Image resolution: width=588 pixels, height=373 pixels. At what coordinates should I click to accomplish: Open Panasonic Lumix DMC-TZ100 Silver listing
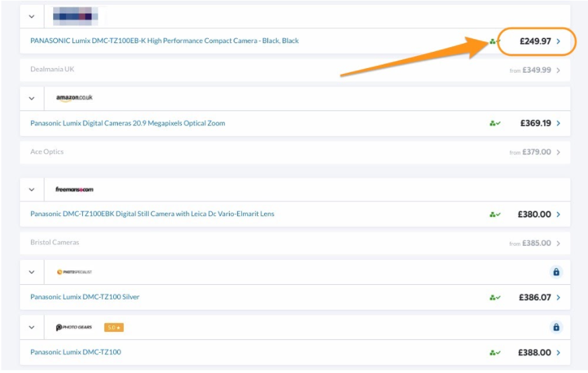(x=85, y=297)
